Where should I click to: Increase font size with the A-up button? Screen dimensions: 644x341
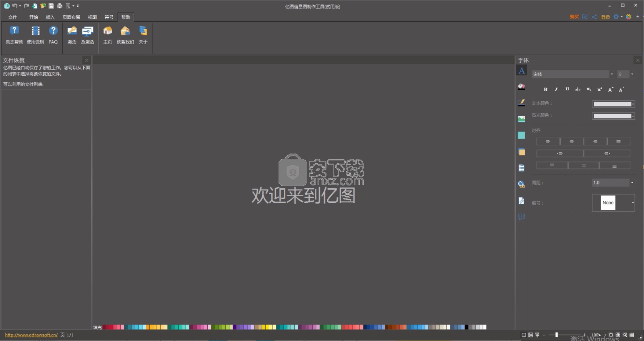coord(611,89)
